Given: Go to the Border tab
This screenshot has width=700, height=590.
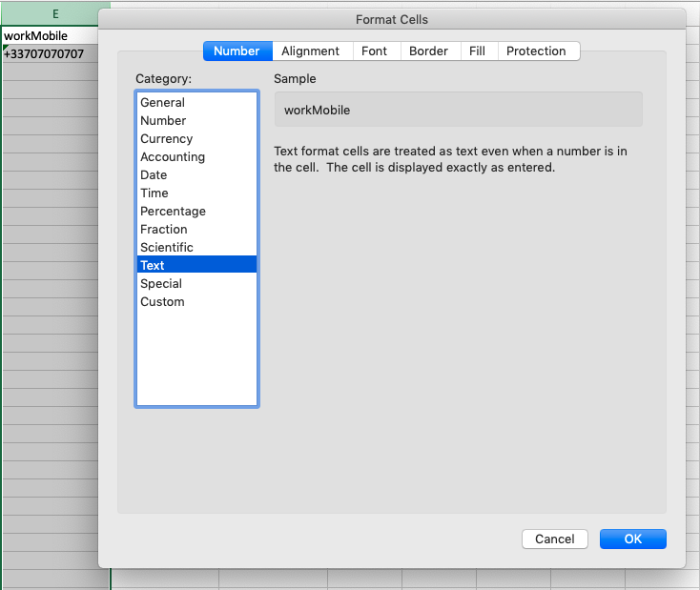Looking at the screenshot, I should click(428, 51).
